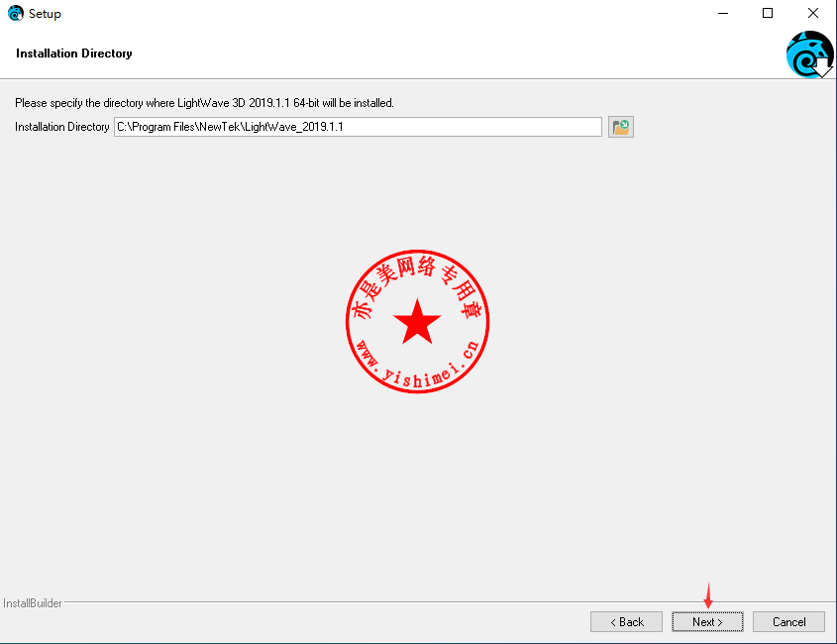Click the 'Setup' window title text
This screenshot has width=837, height=644.
(45, 14)
